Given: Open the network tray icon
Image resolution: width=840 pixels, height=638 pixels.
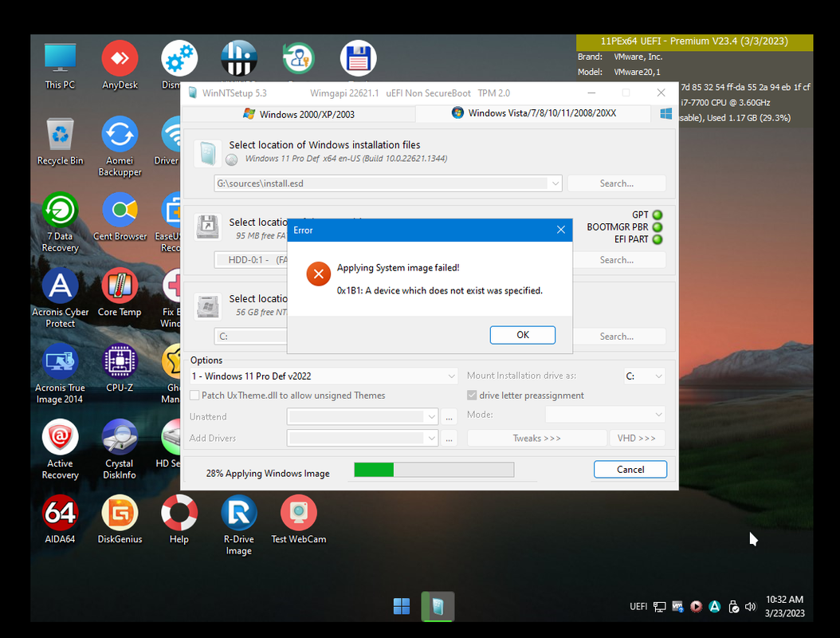Looking at the screenshot, I should (x=659, y=607).
